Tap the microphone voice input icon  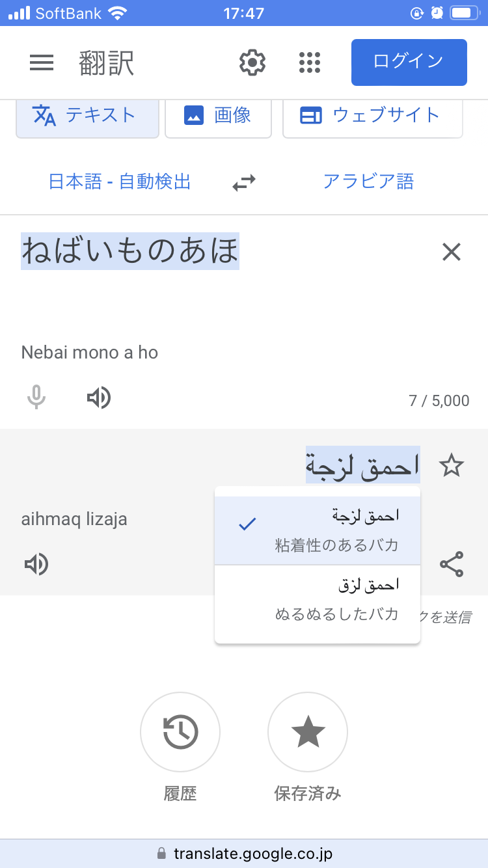point(36,397)
